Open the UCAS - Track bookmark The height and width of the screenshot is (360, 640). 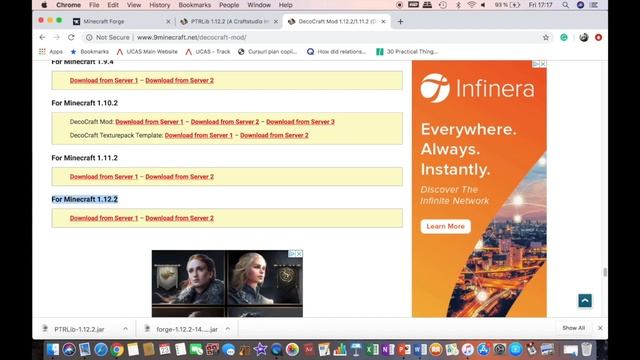tap(208, 51)
